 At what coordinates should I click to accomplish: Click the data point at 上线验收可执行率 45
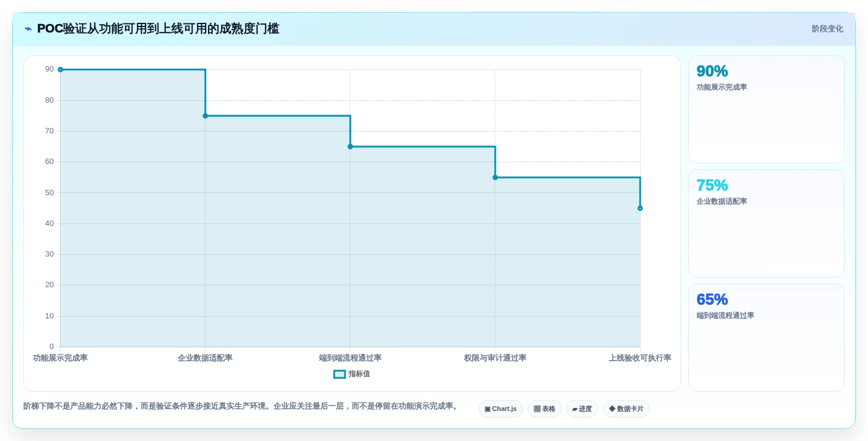click(640, 208)
